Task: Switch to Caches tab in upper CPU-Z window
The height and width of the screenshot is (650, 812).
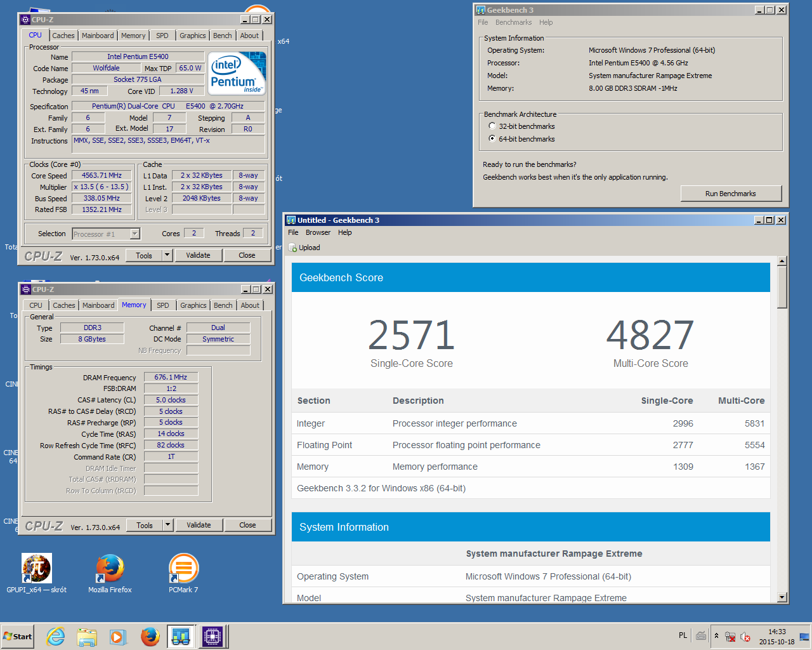Action: pyautogui.click(x=63, y=36)
